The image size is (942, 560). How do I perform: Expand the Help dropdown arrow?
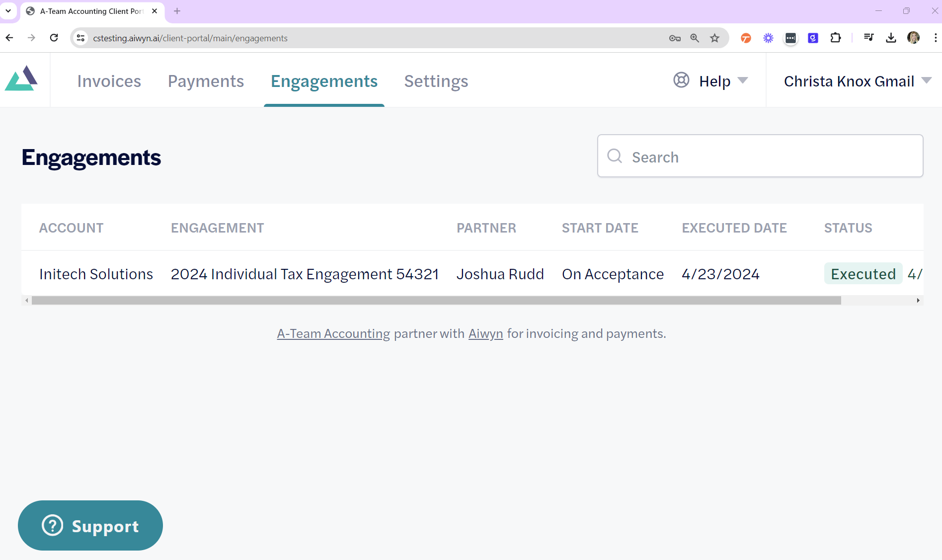[x=743, y=80]
